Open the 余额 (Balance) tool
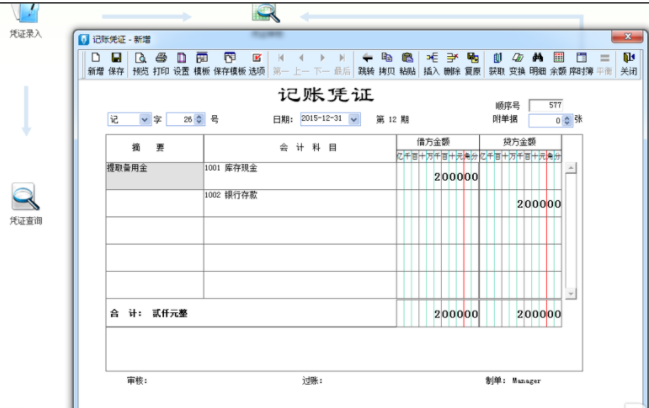The image size is (649, 408). [x=558, y=64]
